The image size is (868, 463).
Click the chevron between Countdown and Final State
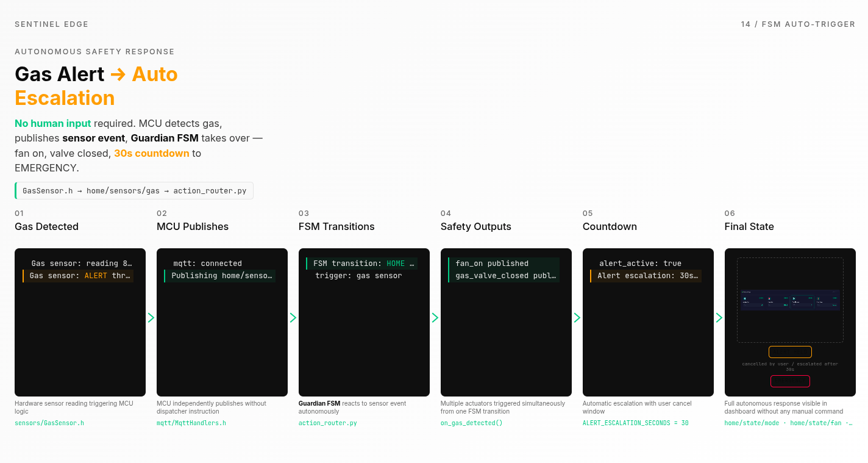click(719, 318)
